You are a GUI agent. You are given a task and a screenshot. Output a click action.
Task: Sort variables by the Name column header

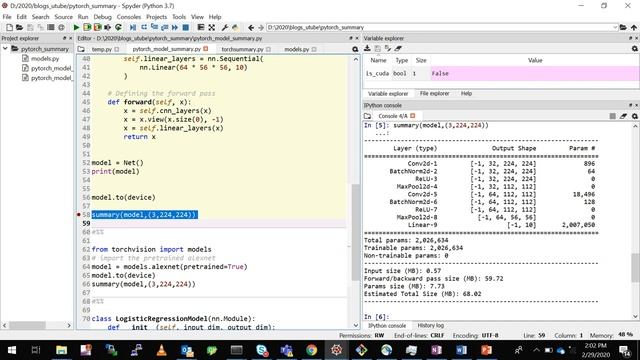pyautogui.click(x=378, y=60)
